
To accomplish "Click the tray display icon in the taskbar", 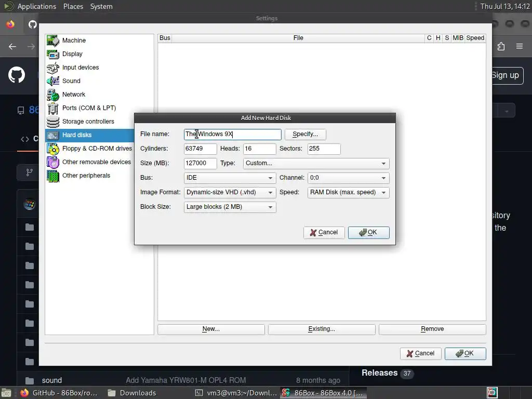I will [x=493, y=393].
